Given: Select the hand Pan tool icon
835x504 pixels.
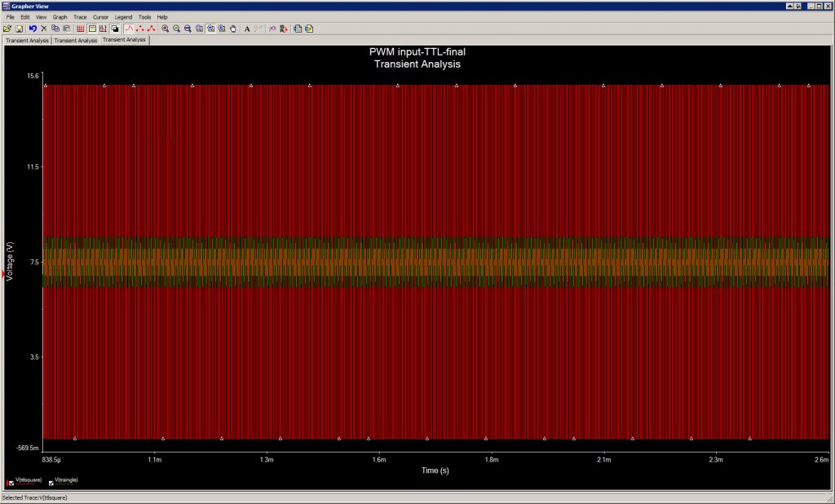Looking at the screenshot, I should point(232,29).
